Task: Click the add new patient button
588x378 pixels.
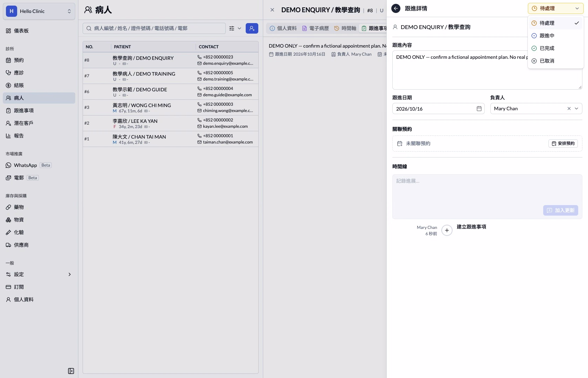Action: (x=252, y=28)
